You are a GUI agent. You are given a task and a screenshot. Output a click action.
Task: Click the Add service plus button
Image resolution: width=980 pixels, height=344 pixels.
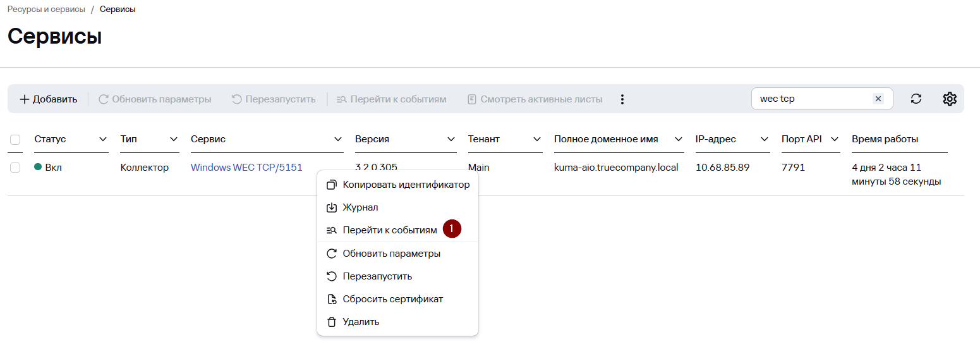48,99
